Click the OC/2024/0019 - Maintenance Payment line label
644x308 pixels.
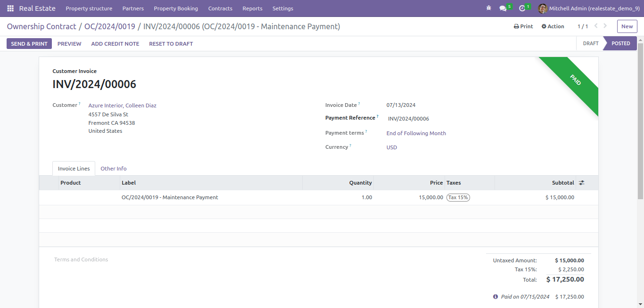(170, 197)
